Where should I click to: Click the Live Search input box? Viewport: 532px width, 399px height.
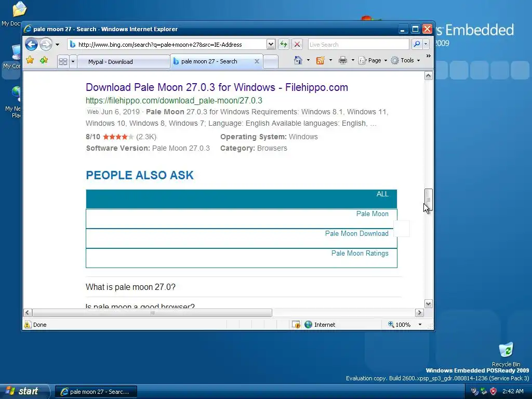click(358, 45)
